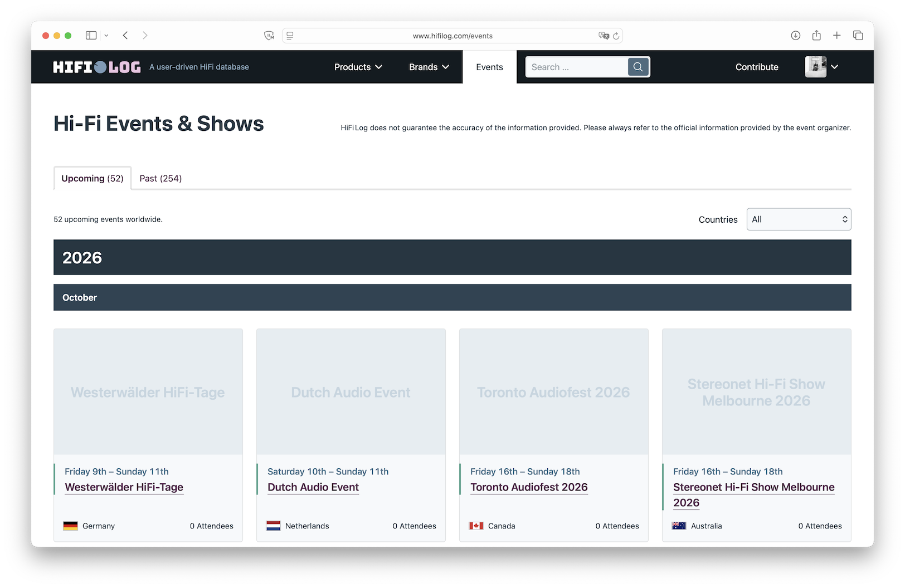Image resolution: width=905 pixels, height=588 pixels.
Task: Click the Dutch Audio Event placeholder image
Action: point(351,392)
